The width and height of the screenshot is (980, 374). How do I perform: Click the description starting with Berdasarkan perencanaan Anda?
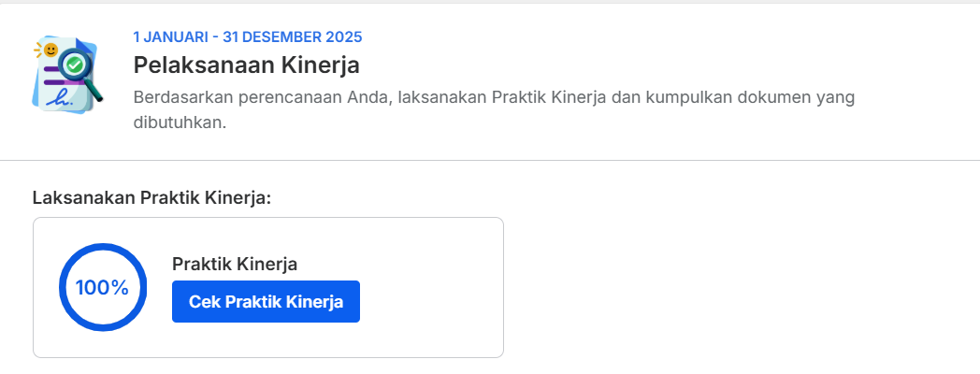coord(494,110)
